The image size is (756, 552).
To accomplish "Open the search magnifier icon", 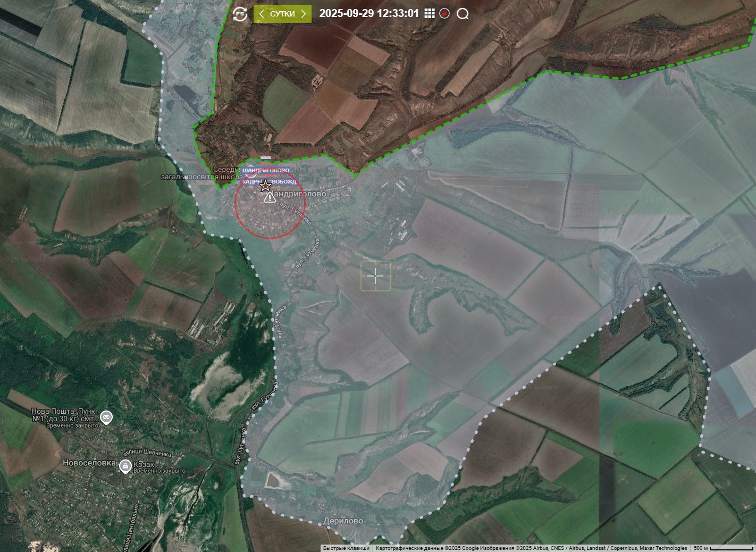I will (463, 14).
